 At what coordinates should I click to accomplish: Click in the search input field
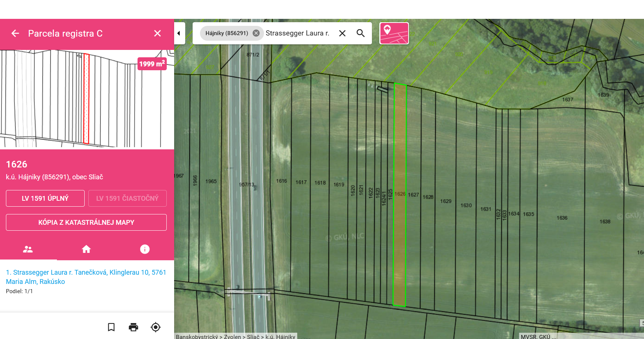pos(298,33)
